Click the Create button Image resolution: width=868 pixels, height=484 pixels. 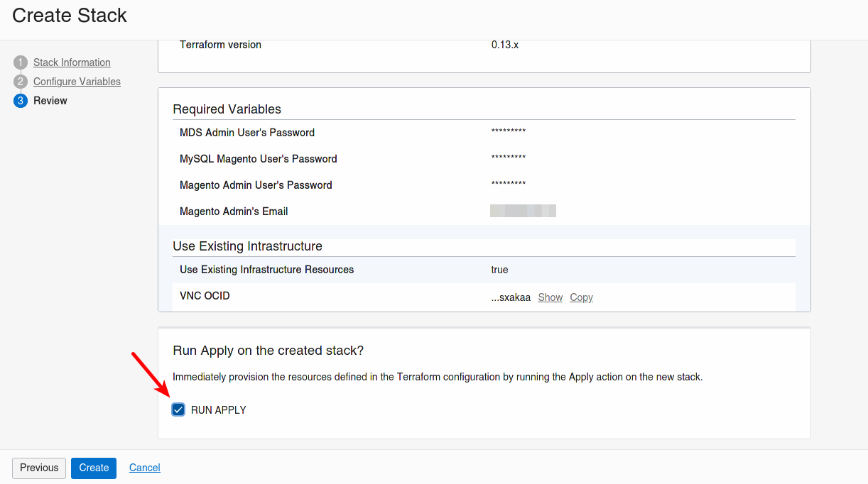point(94,468)
